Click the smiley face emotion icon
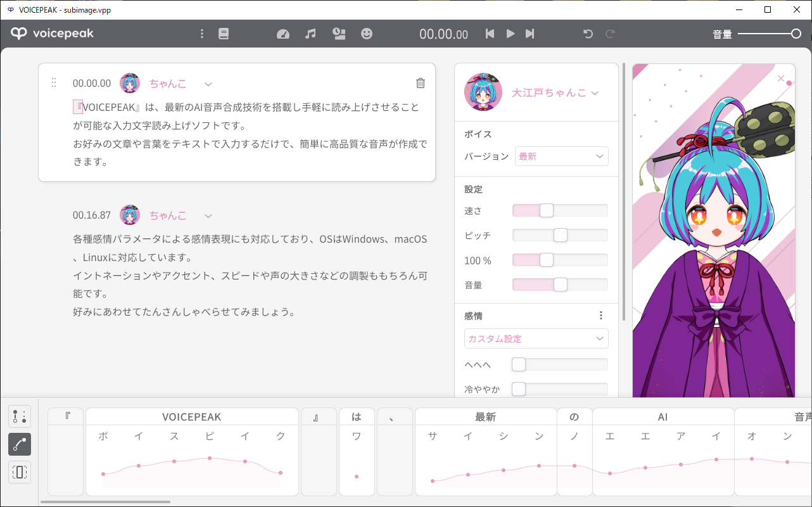The height and width of the screenshot is (507, 812). (367, 34)
